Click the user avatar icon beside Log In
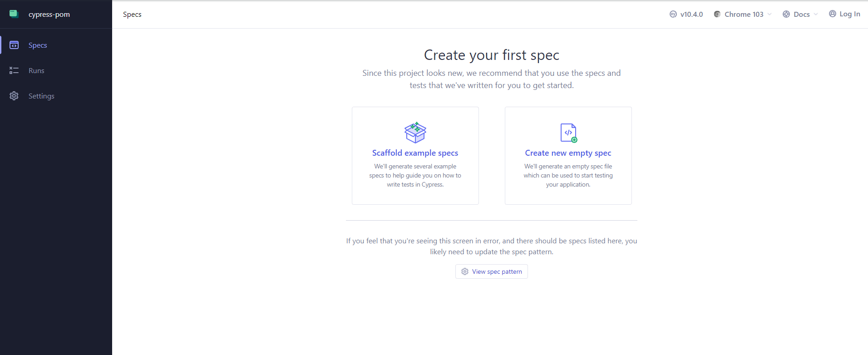 pos(833,14)
